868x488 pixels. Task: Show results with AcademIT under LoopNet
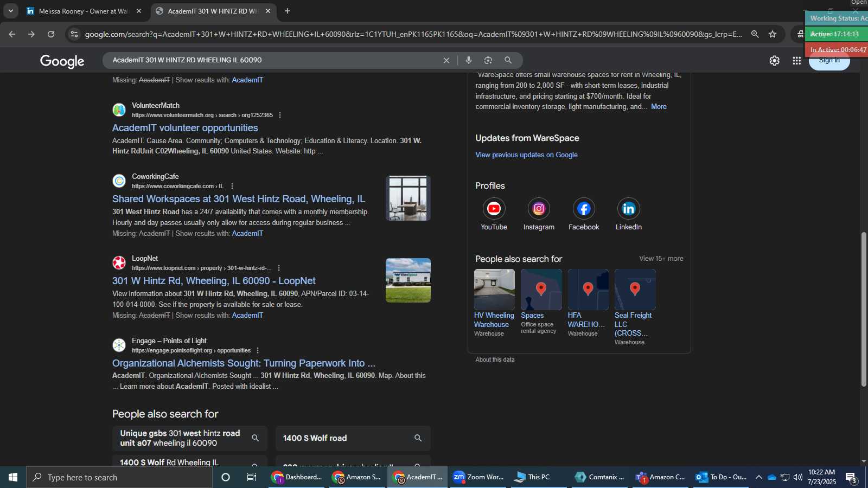click(247, 316)
